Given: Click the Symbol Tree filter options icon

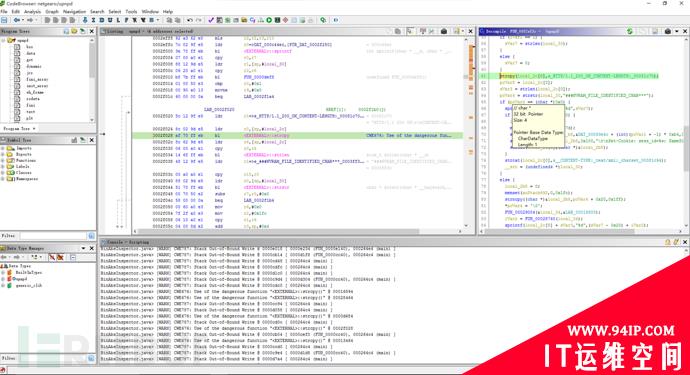Looking at the screenshot, I should tap(92, 235).
